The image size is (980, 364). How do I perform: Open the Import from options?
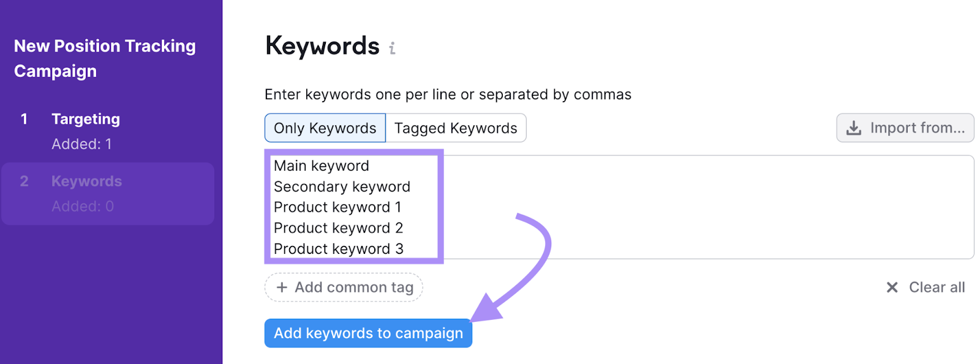905,128
